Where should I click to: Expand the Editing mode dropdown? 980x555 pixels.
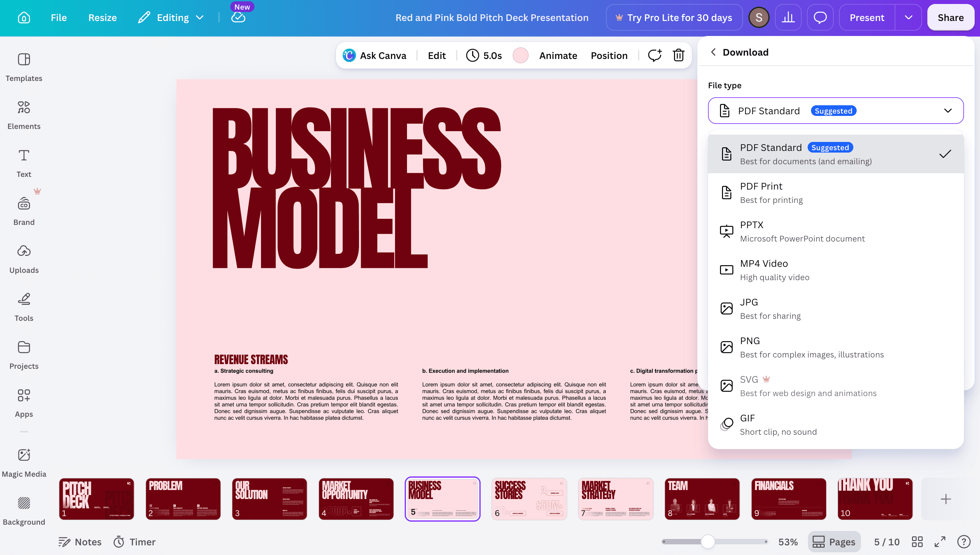[x=171, y=18]
